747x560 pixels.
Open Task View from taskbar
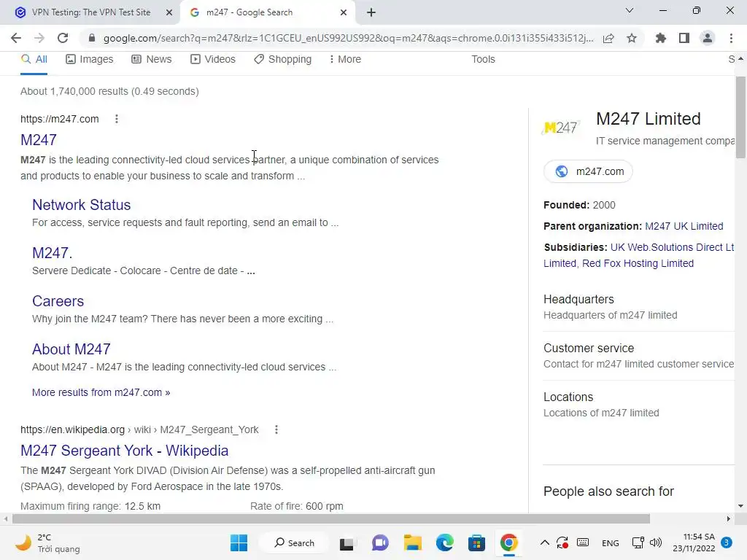[x=347, y=543]
